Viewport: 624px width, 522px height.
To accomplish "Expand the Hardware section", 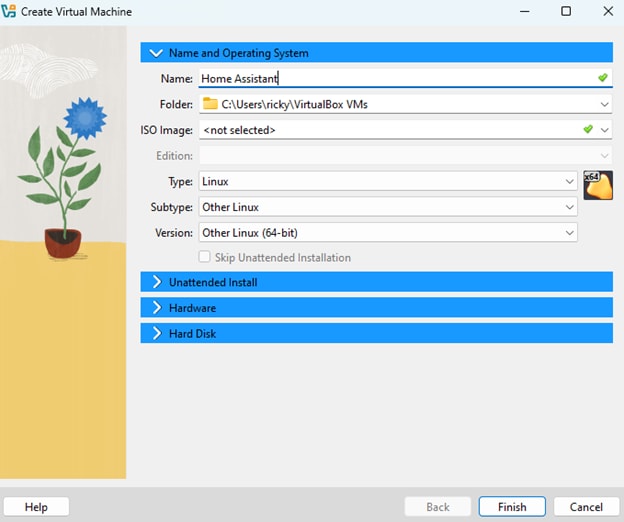I will (376, 308).
